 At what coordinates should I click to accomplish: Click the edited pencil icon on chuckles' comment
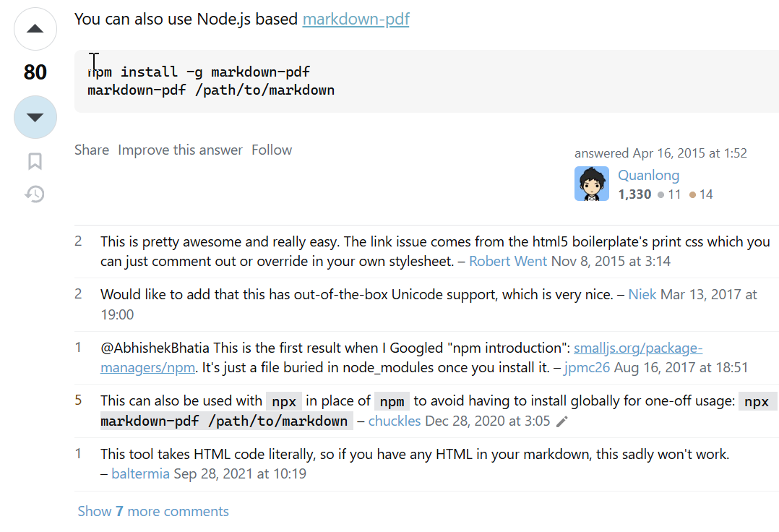click(562, 421)
